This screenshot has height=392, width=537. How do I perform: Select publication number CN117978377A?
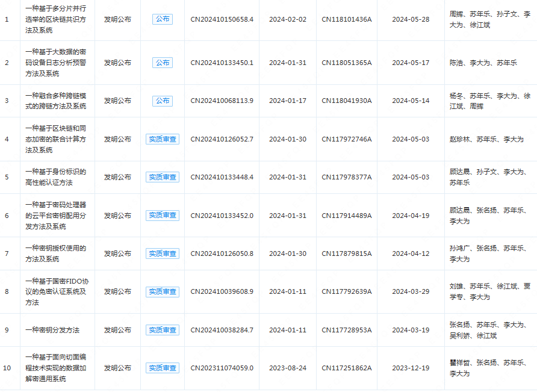tap(347, 177)
